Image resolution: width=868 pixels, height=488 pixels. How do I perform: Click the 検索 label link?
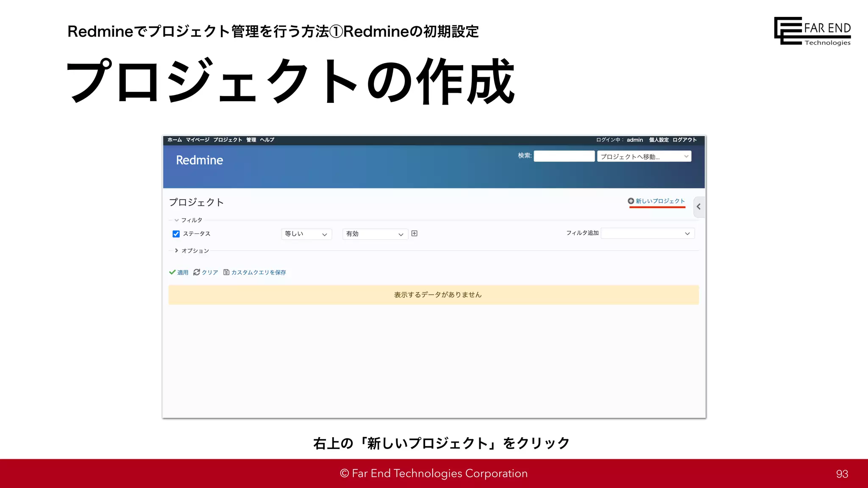pos(525,155)
